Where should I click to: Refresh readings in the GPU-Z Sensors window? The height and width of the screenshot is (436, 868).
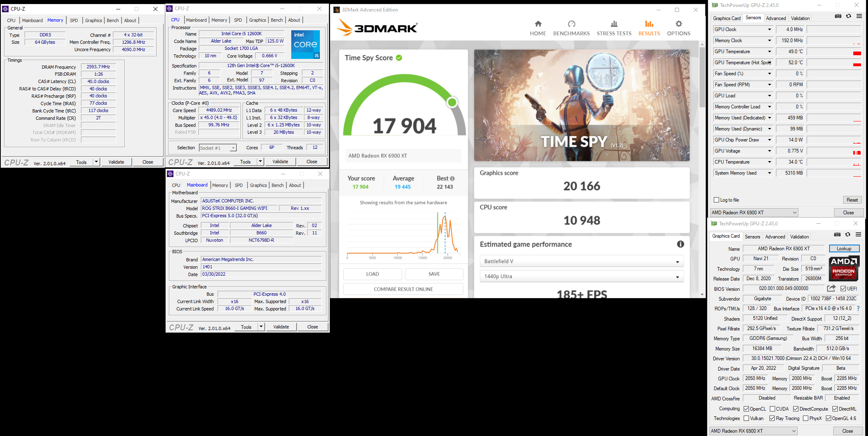pos(849,16)
